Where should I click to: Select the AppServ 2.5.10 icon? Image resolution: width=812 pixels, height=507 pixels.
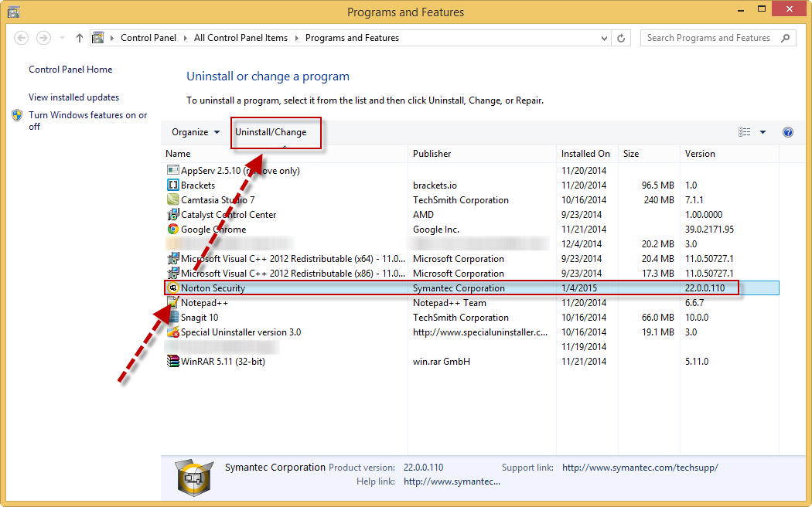(x=173, y=170)
